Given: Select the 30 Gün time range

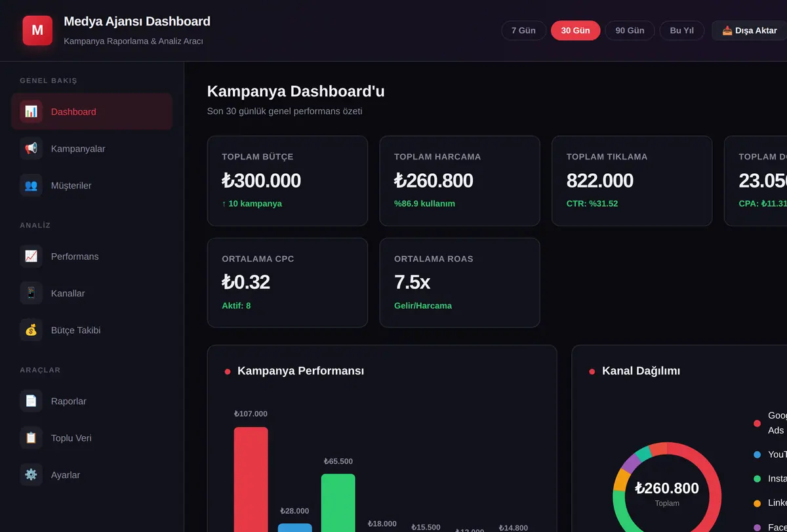Looking at the screenshot, I should tap(575, 30).
